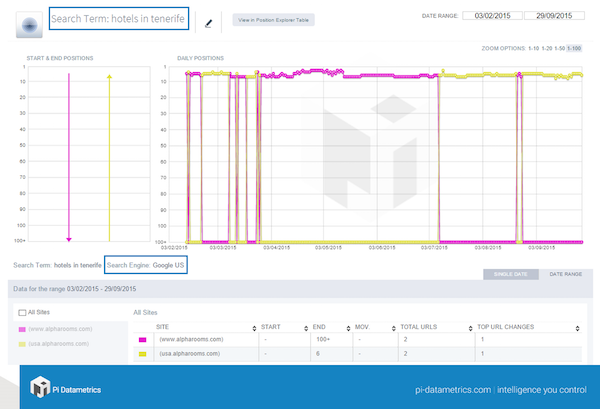Toggle the All Sites checkbox
Viewport: 600px width, 409px height.
[x=22, y=313]
